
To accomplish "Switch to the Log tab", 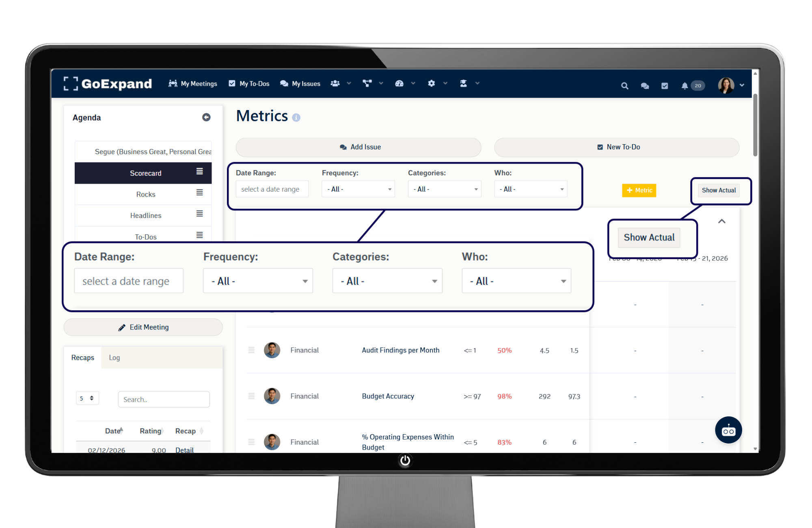I will pyautogui.click(x=114, y=358).
